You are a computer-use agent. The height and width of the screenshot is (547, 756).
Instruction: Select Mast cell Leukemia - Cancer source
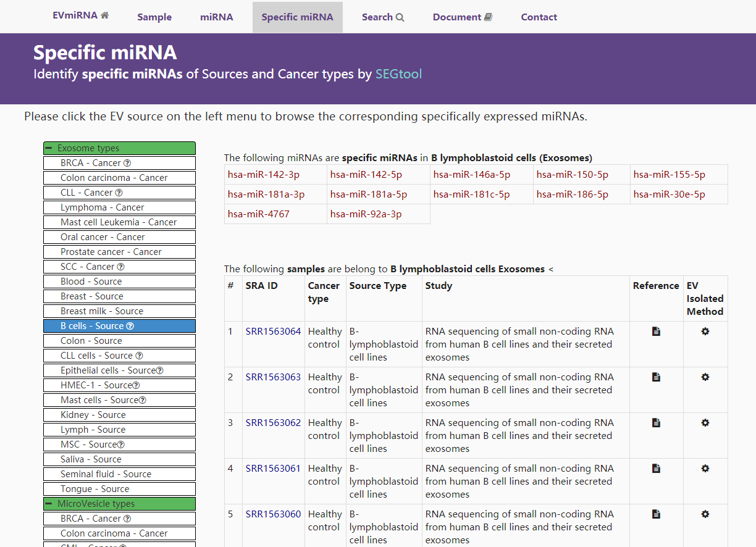pyautogui.click(x=119, y=222)
